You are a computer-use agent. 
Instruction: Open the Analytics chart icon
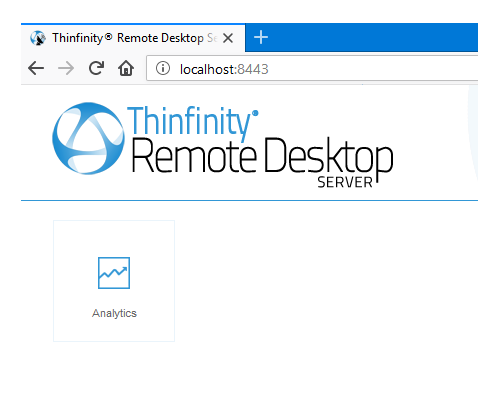(x=114, y=273)
